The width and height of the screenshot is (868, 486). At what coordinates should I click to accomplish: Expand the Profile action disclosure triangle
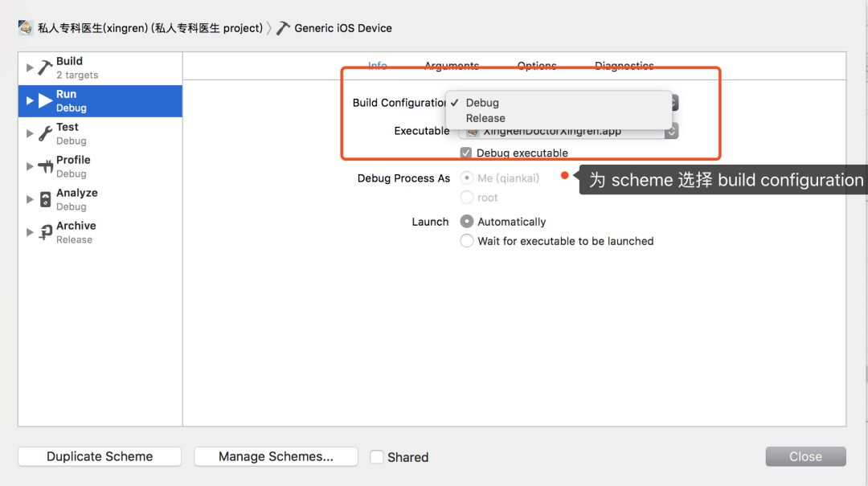(30, 166)
